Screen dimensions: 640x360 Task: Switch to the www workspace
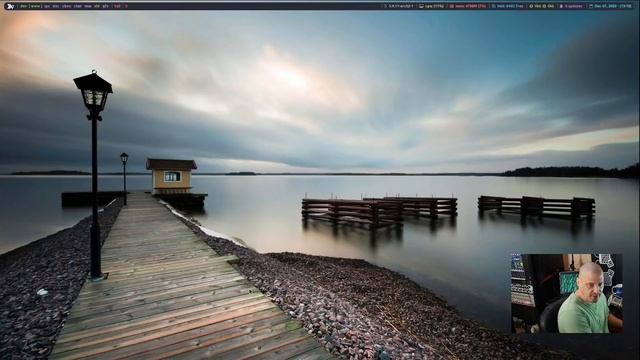point(35,6)
